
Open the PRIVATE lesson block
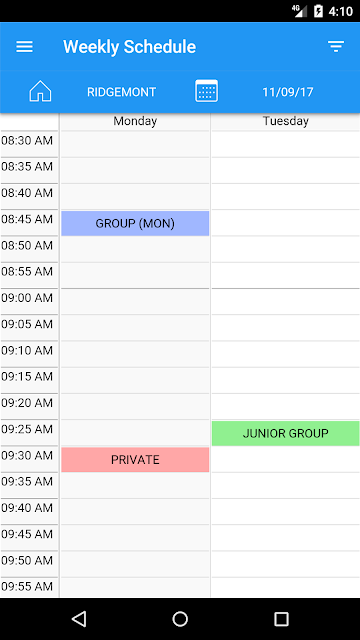[x=135, y=460]
